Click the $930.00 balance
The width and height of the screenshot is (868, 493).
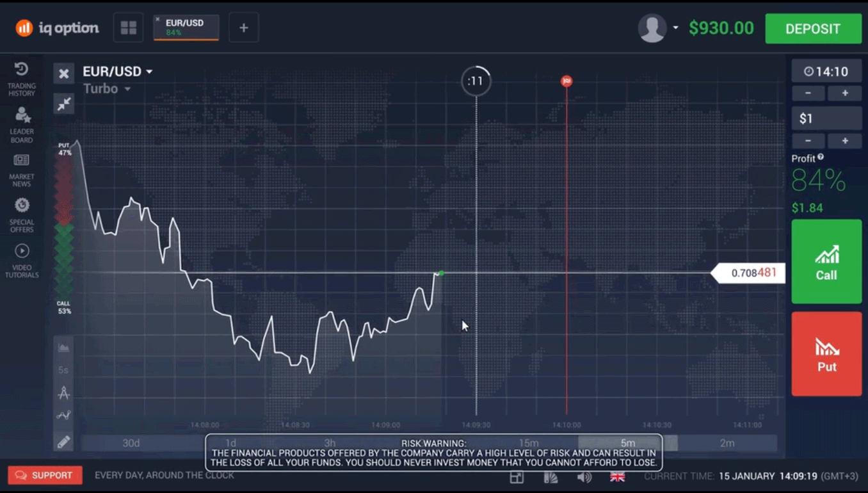tap(721, 28)
